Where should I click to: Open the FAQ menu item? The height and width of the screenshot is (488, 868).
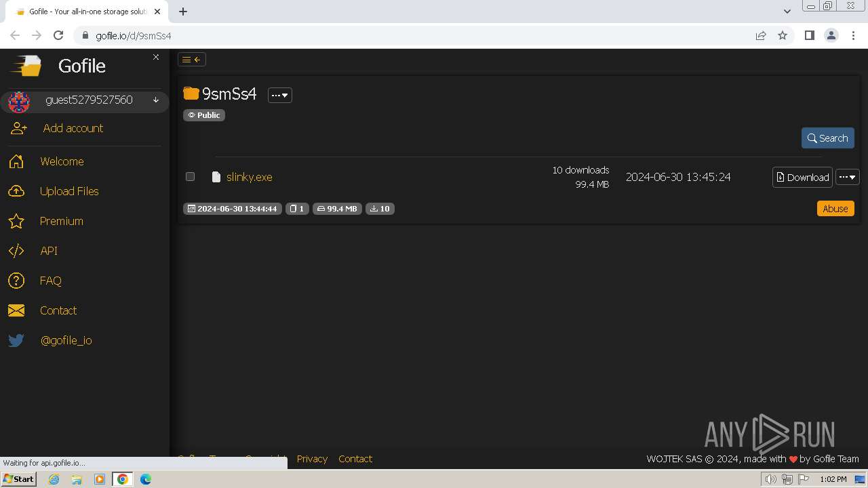(x=51, y=281)
